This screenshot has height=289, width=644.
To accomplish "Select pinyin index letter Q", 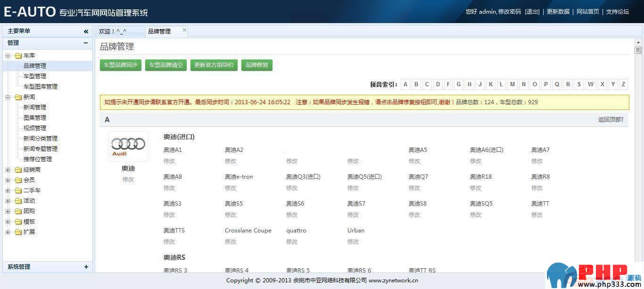I will (557, 84).
